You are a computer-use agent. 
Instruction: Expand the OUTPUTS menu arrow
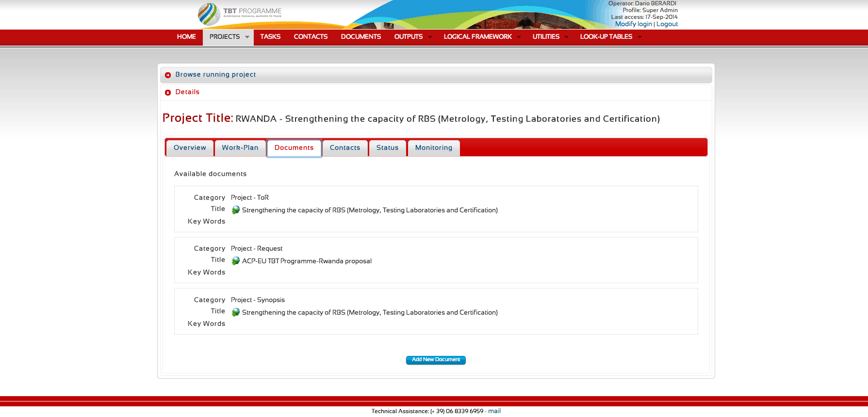pyautogui.click(x=430, y=37)
